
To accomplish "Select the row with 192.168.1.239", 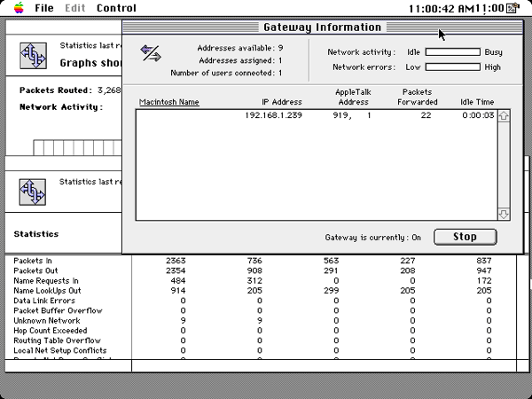I will coord(317,115).
